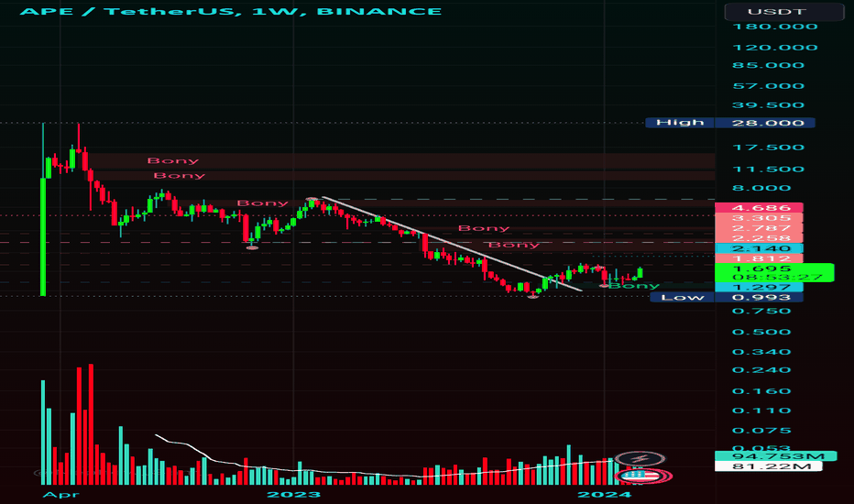Click the 8.000 price axis value

pos(761,188)
